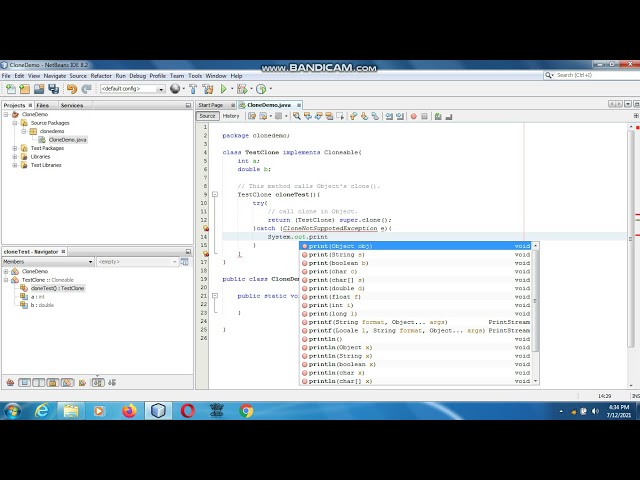Click the completion popup vertical scrollbar
This screenshot has width=640, height=480.
pos(536,313)
